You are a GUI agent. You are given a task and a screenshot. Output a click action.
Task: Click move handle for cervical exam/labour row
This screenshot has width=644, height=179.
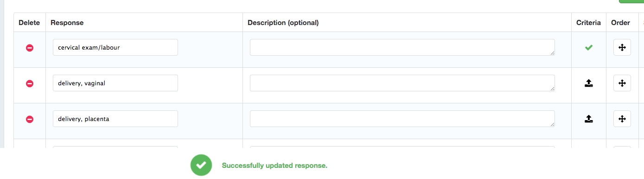point(622,47)
